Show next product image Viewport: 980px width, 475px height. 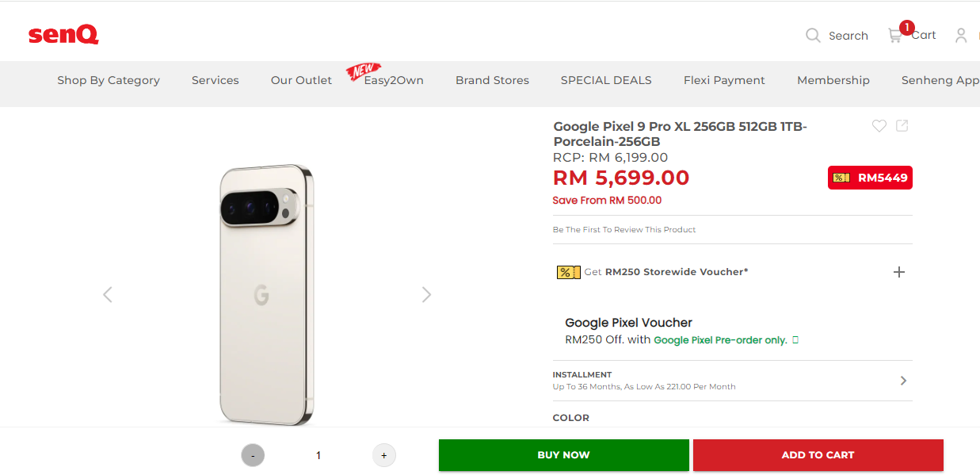coord(426,295)
